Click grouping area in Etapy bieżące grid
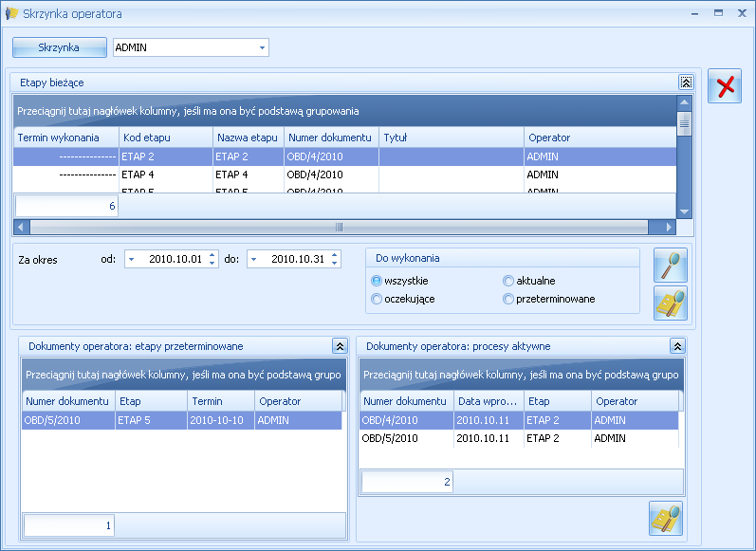756x551 pixels. coord(344,111)
